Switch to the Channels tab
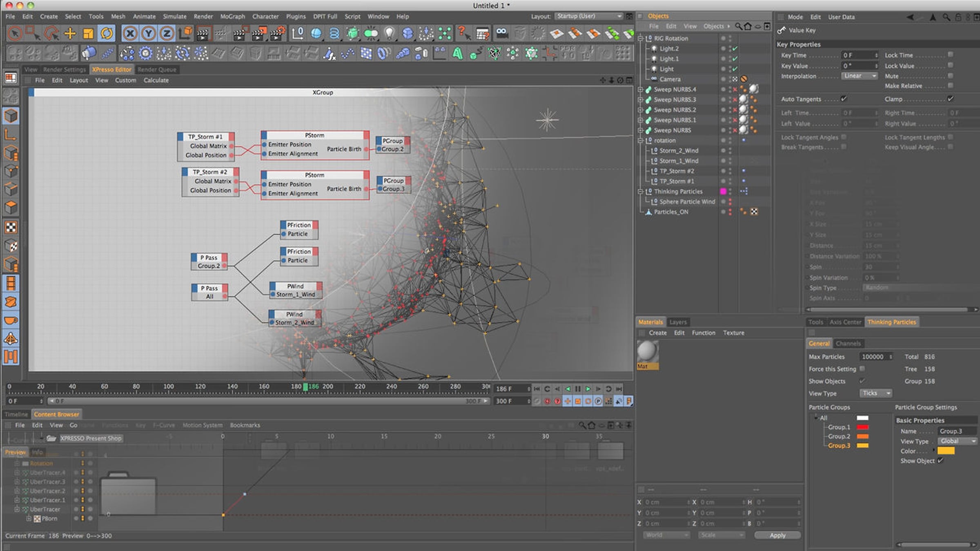Viewport: 980px width, 551px height. tap(848, 344)
